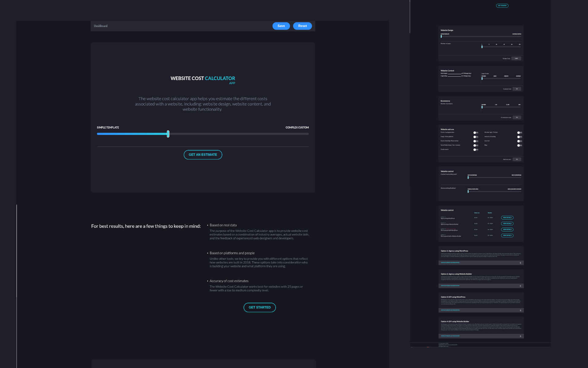Switch on the Onsite search toggle
The image size is (588, 368).
pos(475,150)
